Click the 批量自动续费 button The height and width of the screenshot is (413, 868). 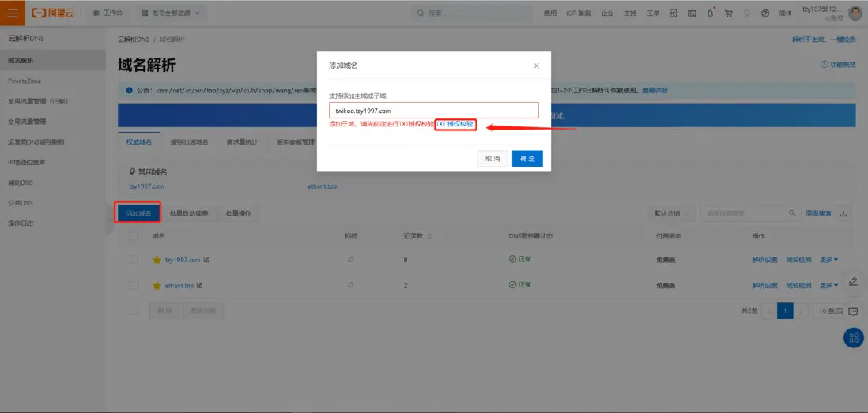(x=189, y=213)
